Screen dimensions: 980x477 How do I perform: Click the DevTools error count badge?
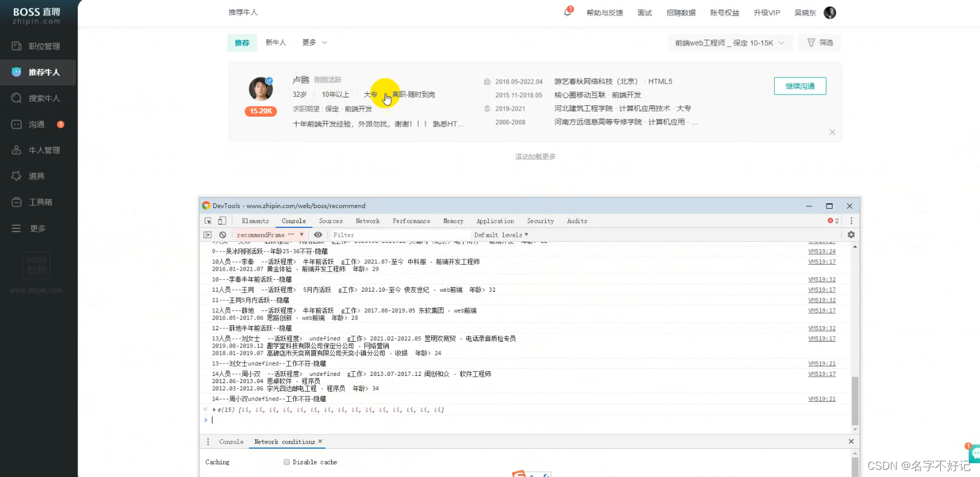point(833,221)
